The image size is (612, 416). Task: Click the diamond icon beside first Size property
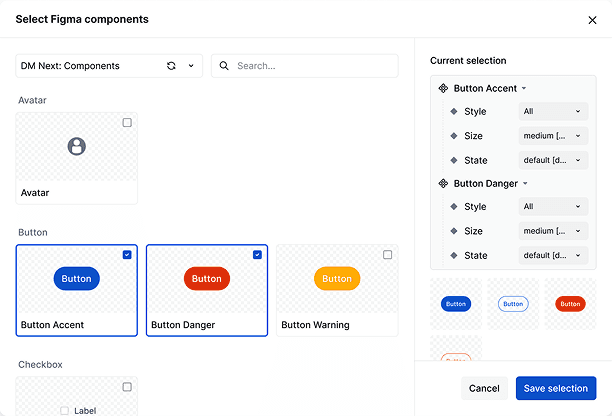coord(454,136)
